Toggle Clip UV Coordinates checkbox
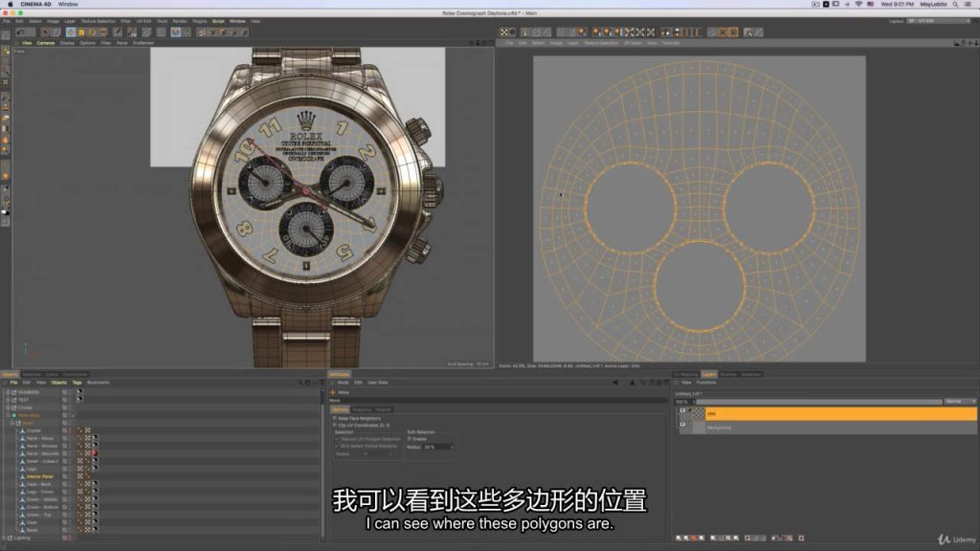Screen dimensions: 980x551 point(334,425)
